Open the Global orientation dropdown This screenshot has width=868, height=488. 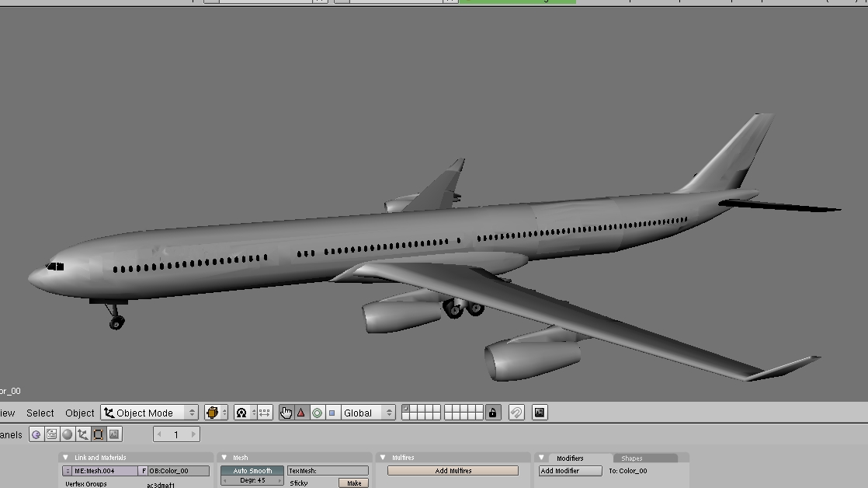(x=368, y=413)
